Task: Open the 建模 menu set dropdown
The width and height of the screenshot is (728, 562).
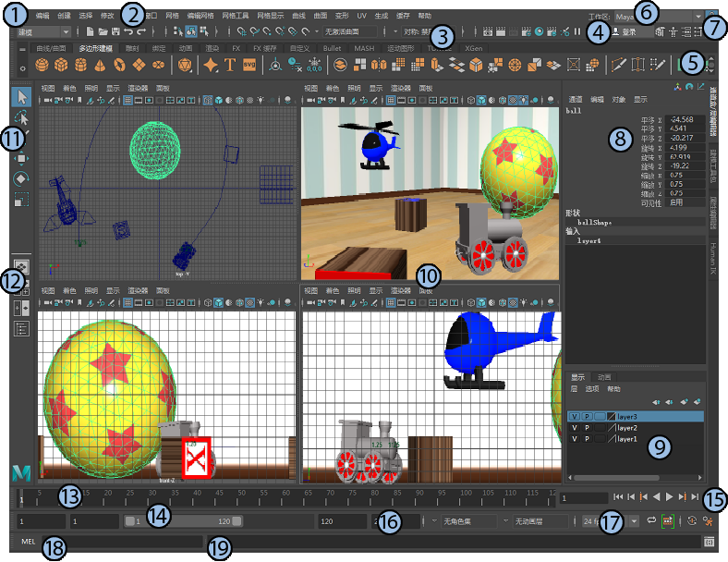Action: coord(43,31)
